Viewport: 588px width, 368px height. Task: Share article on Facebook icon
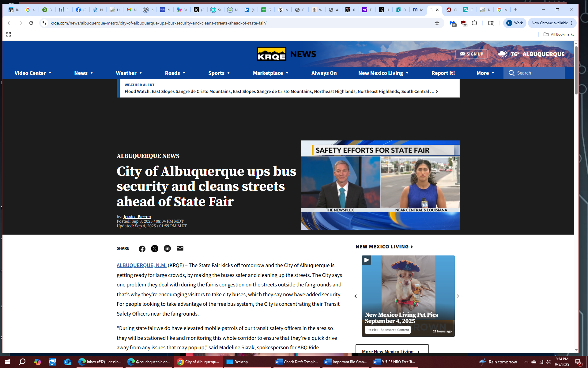[x=142, y=249]
